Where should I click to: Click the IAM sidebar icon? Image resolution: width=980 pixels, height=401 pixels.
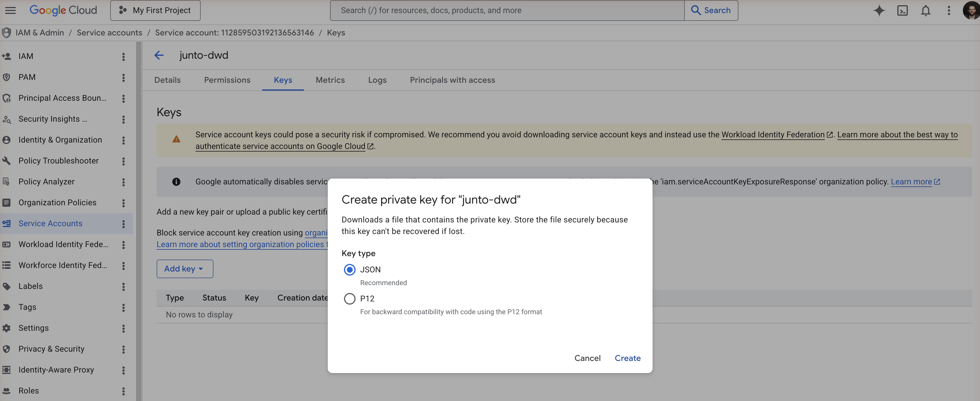pos(6,56)
